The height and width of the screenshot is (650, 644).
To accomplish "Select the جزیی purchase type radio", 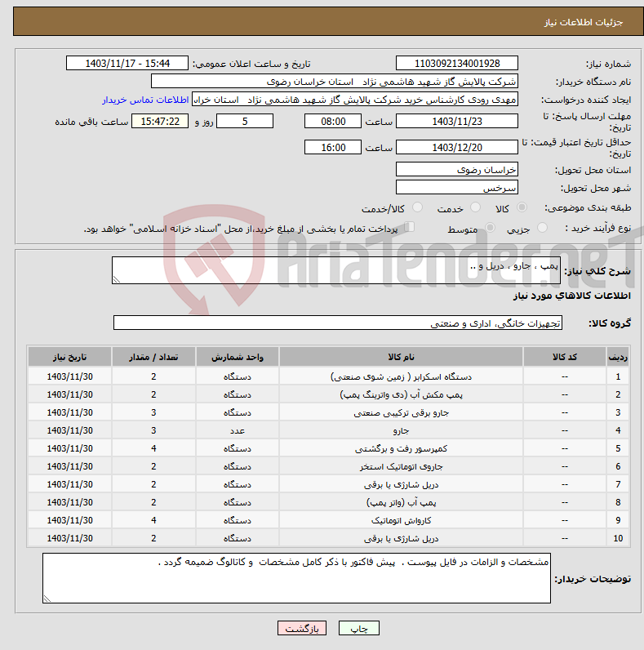I will tap(542, 228).
